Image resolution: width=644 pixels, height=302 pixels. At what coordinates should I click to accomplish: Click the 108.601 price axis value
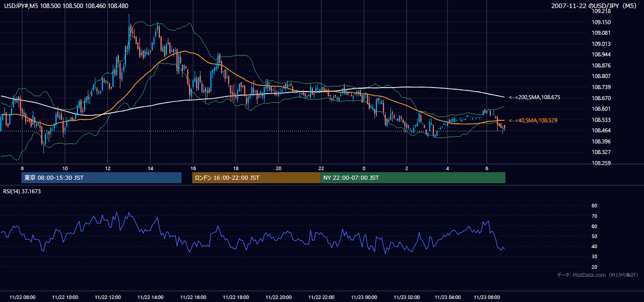pos(601,109)
